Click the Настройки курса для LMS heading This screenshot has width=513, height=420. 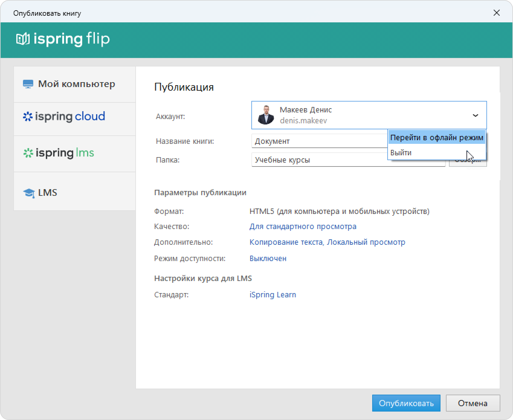[x=203, y=278]
